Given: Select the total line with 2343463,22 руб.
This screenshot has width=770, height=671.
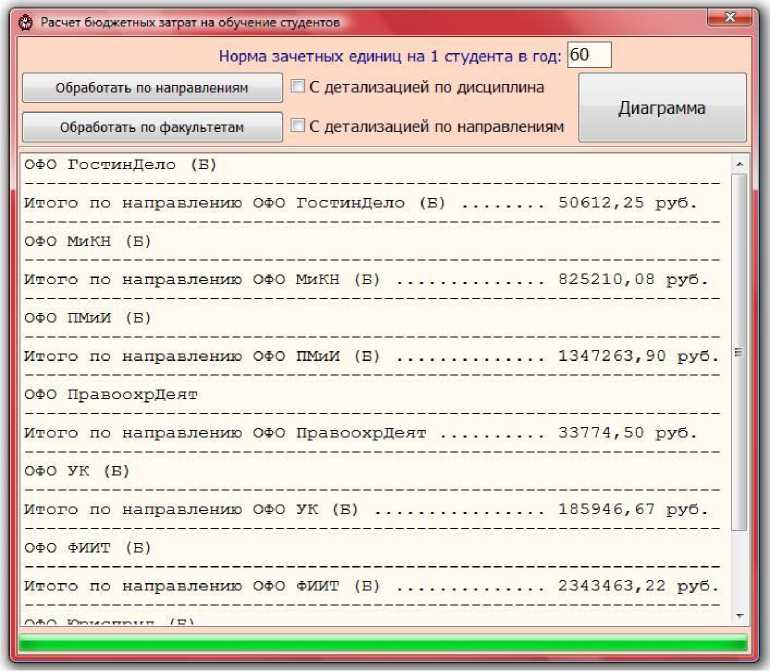Looking at the screenshot, I should click(371, 586).
